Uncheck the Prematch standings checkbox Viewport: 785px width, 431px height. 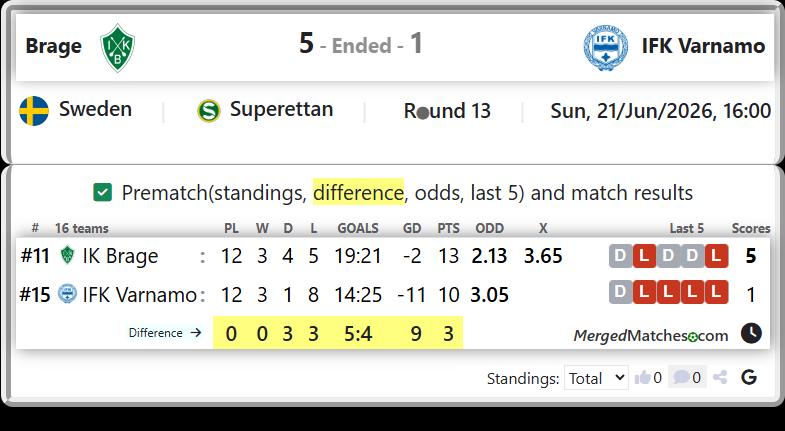(103, 192)
